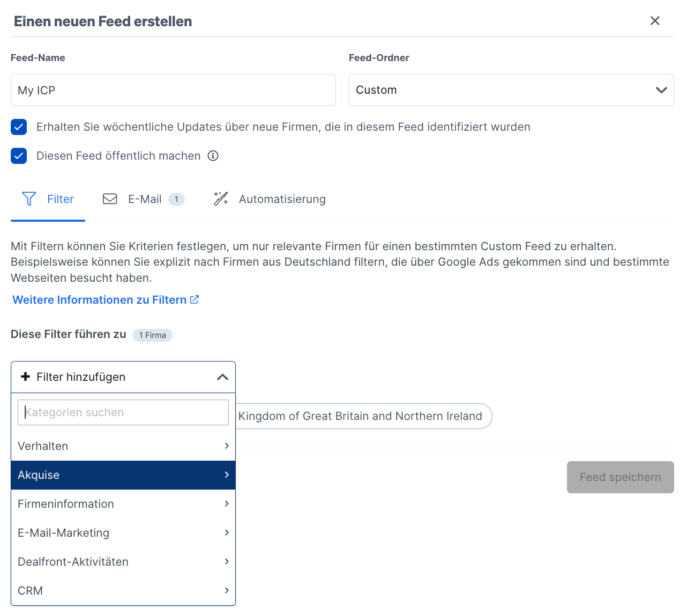The width and height of the screenshot is (687, 616).
Task: Click the envelope icon beside E-Mail
Action: [x=109, y=199]
